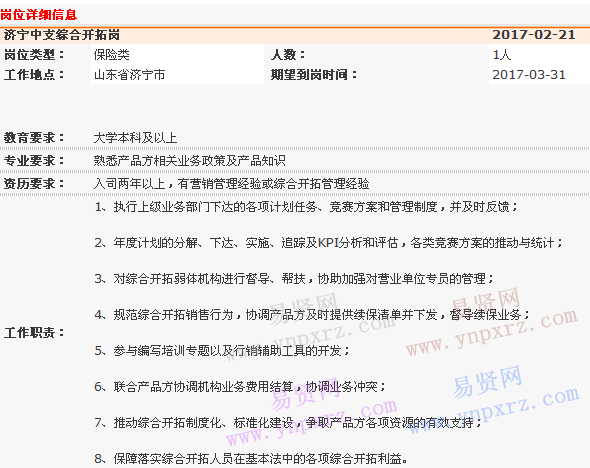590x468 pixels.
Task: Click the 人数 label
Action: click(x=288, y=55)
